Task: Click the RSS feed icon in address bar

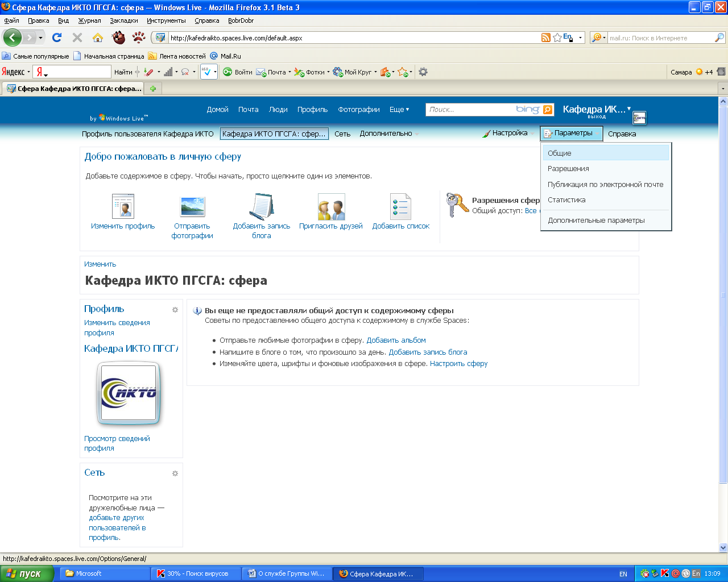Action: pos(545,38)
